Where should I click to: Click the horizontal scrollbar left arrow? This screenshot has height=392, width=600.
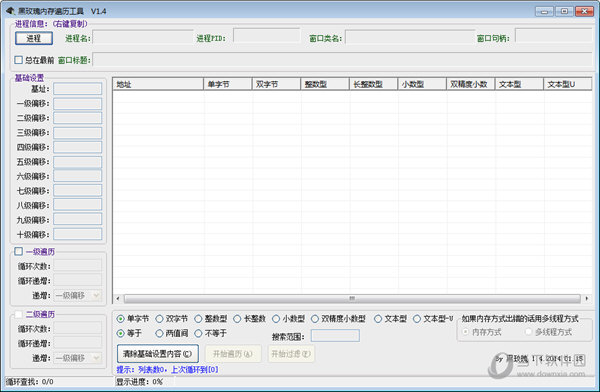click(118, 298)
